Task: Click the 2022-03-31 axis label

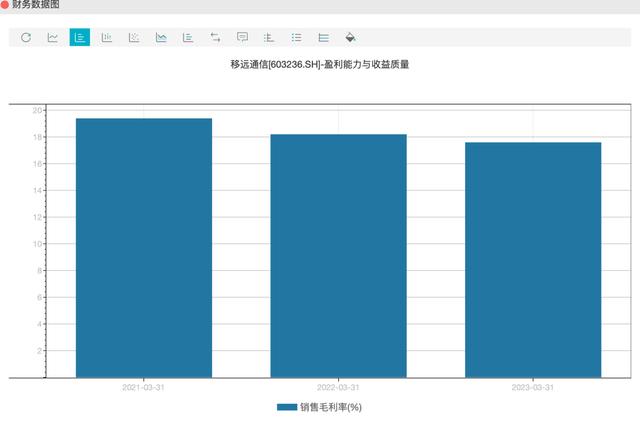Action: 338,387
